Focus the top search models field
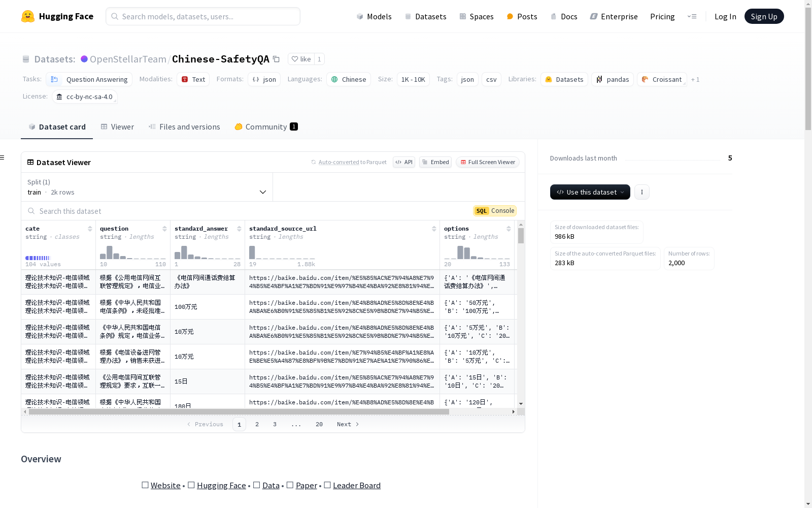The image size is (812, 508). coord(203,16)
